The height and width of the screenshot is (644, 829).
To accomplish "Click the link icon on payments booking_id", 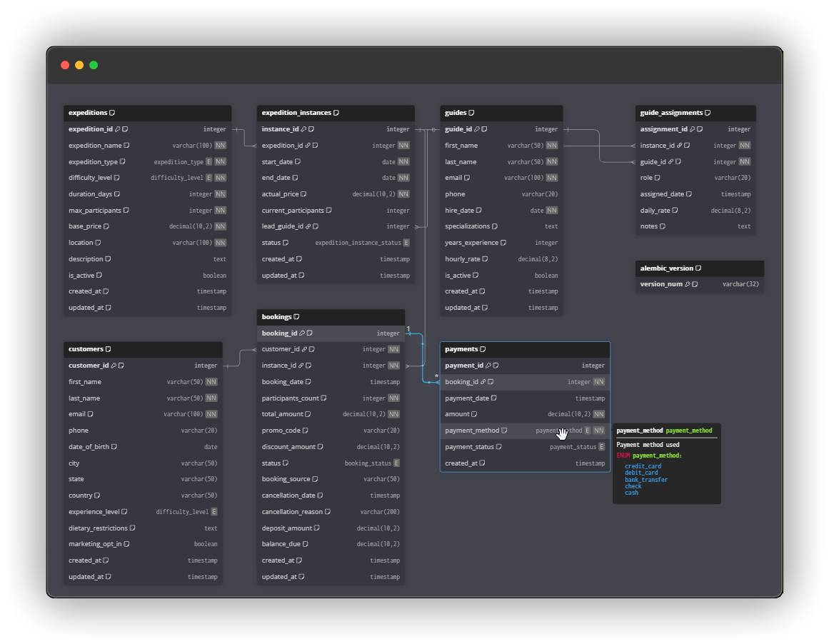I will pyautogui.click(x=483, y=382).
